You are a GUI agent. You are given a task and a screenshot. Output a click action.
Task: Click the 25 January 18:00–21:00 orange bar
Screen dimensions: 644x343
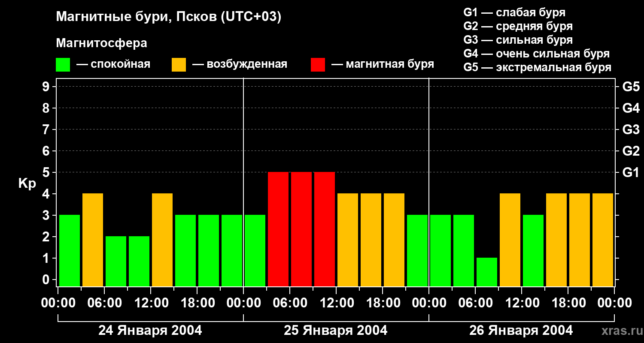[394, 240]
